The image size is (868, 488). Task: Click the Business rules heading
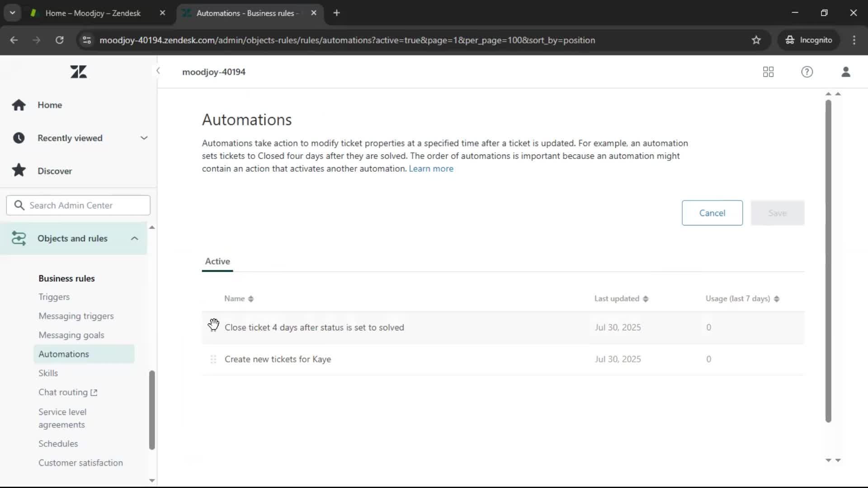click(66, 278)
